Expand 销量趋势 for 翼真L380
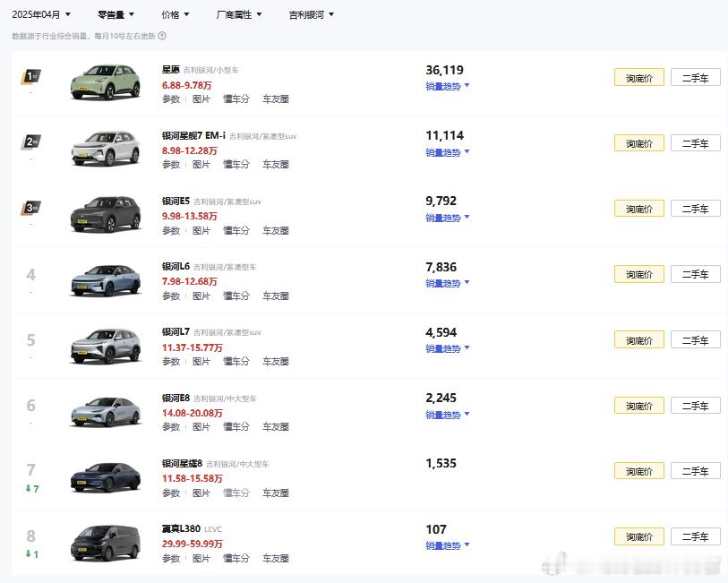 [x=448, y=545]
